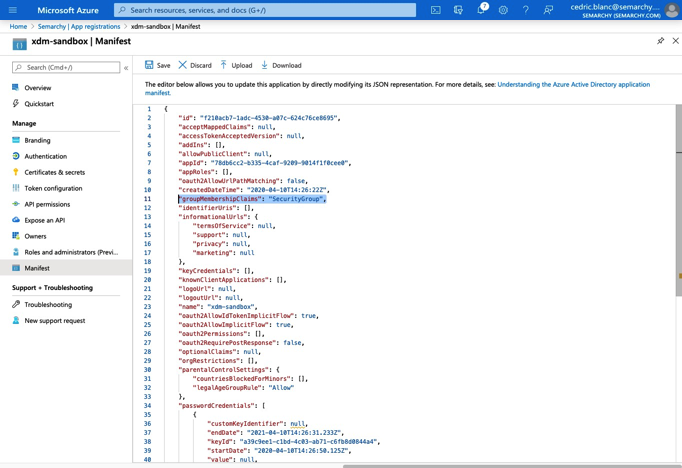Screen dimensions: 682x468
Task: Open the notifications bell
Action: (x=481, y=10)
